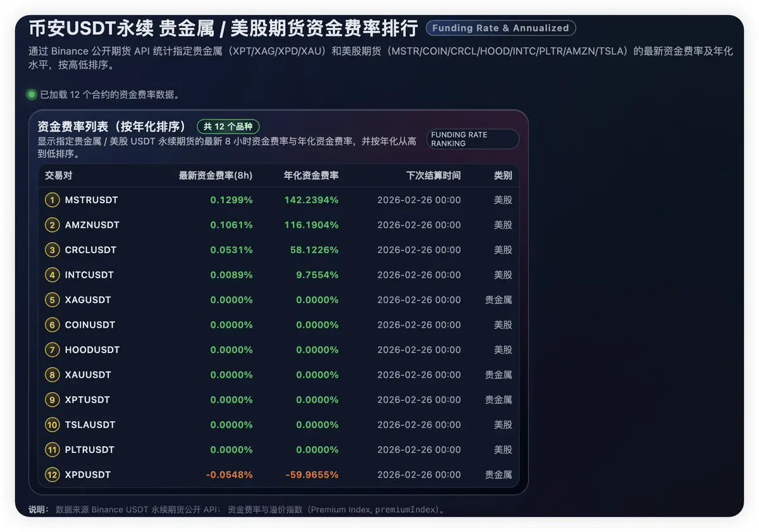Click the FUNDING RATE RANKING pill
Screen dimensions: 759x532
coord(472,139)
